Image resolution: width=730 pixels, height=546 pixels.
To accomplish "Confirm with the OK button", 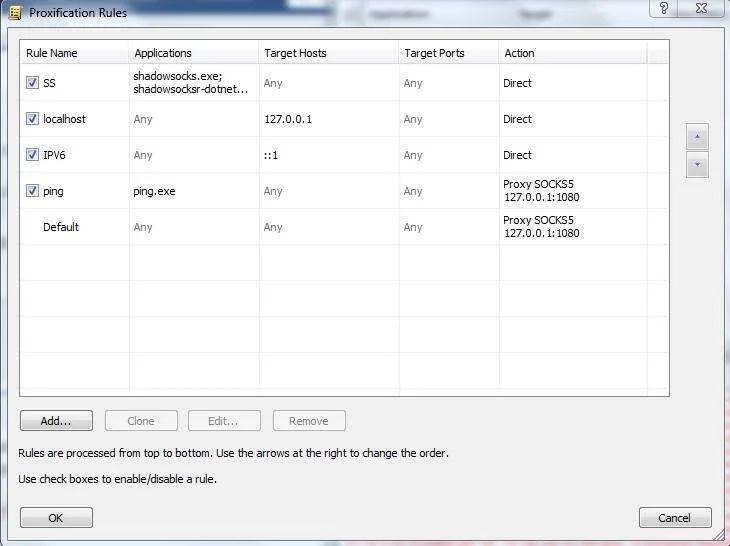I will click(56, 518).
